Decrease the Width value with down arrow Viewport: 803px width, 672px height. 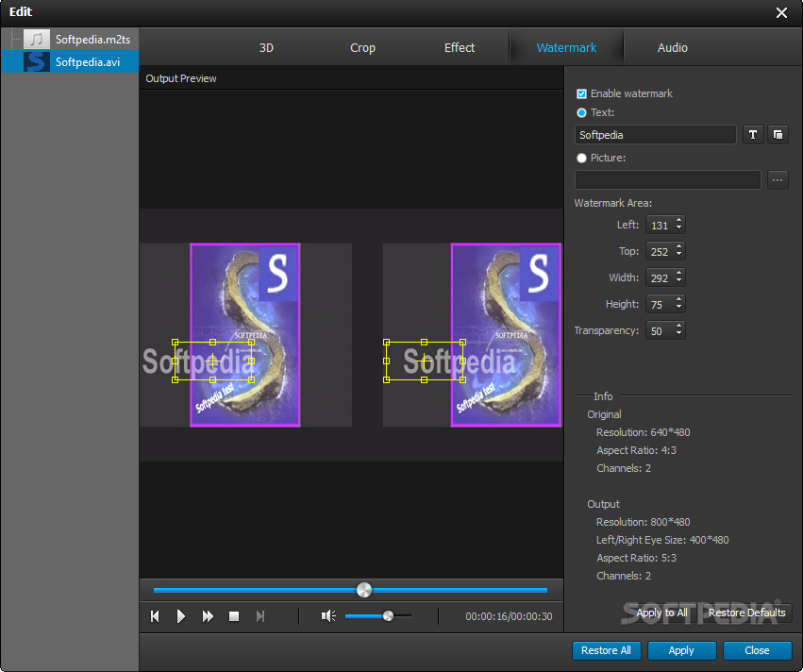679,281
